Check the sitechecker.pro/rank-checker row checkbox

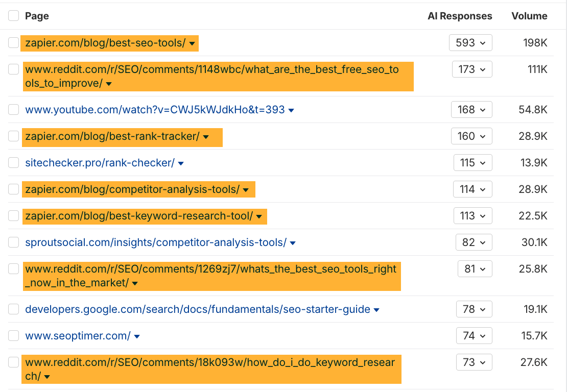(13, 162)
